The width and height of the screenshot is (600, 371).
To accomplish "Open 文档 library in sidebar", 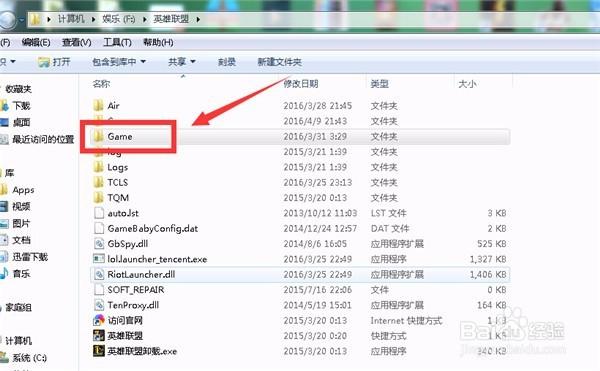I will click(21, 240).
